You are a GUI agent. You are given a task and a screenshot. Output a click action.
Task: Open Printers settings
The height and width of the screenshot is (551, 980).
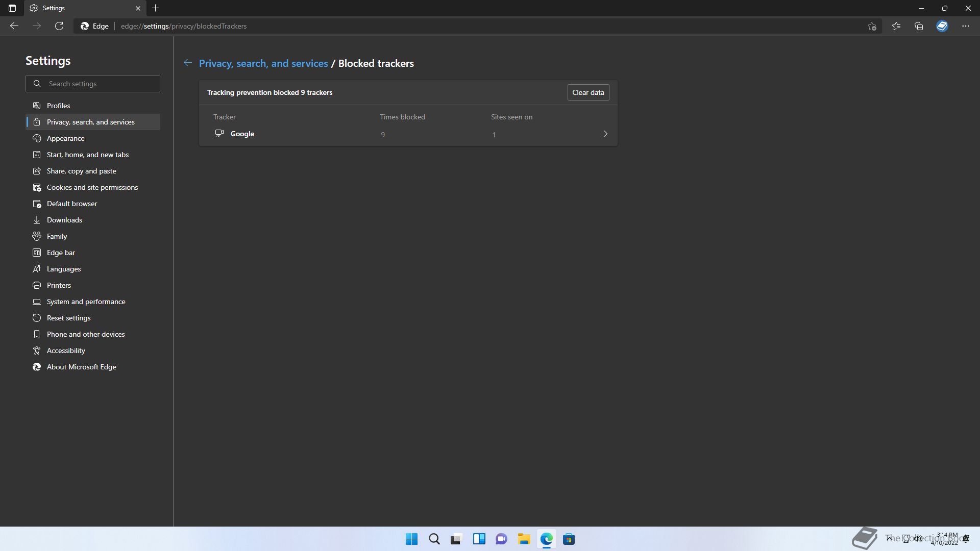point(93,285)
